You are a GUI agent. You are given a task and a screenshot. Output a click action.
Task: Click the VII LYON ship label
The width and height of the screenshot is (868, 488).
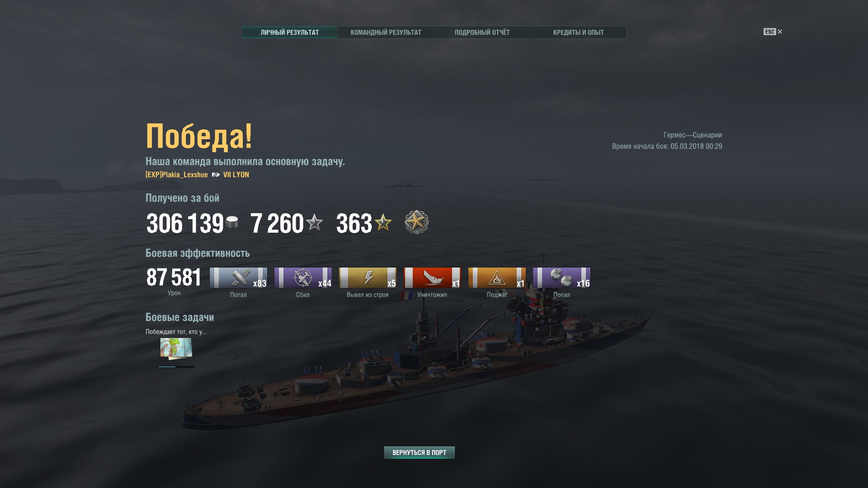click(236, 175)
